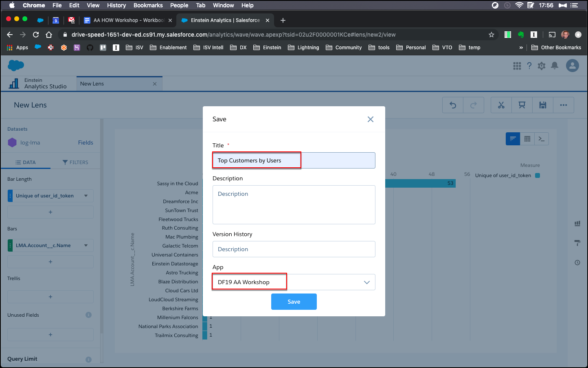Add a new Bar Length measure

50,212
